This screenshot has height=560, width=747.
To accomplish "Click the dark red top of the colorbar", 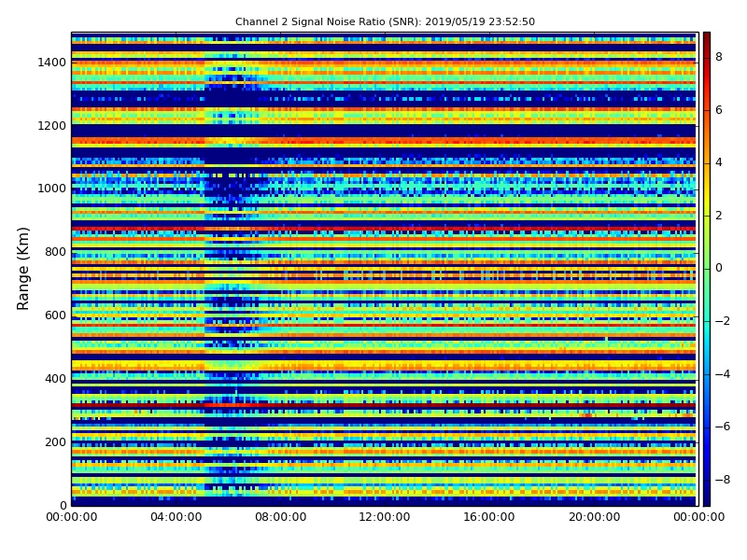I will (707, 38).
